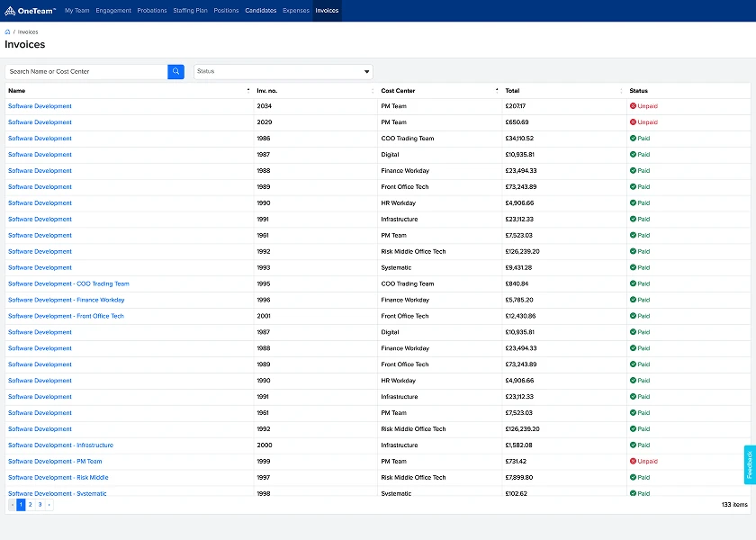
Task: Click the Unpaid icon beside invoice 2029
Action: point(635,121)
